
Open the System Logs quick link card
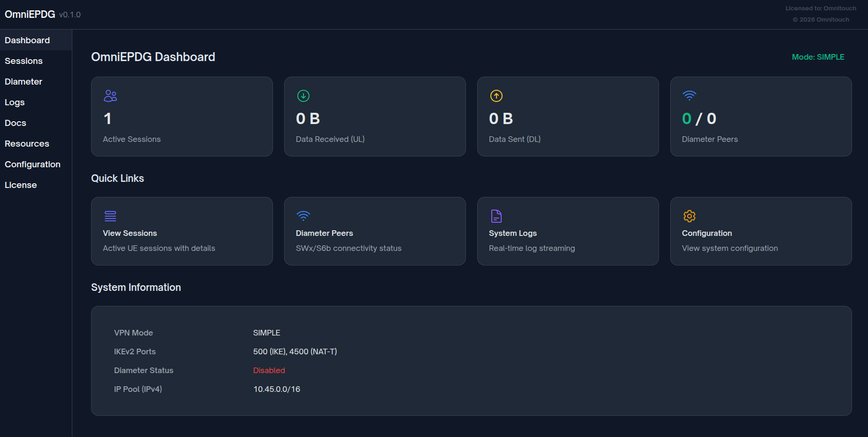[x=568, y=231]
